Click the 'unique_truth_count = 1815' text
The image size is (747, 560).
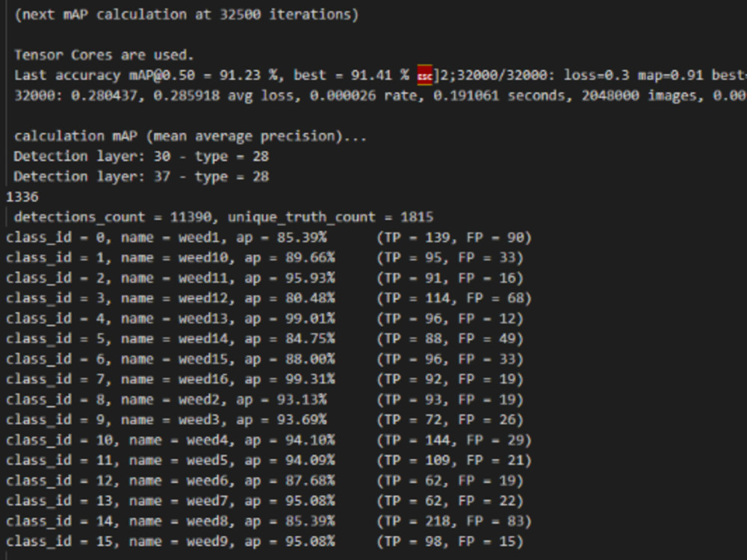(331, 217)
